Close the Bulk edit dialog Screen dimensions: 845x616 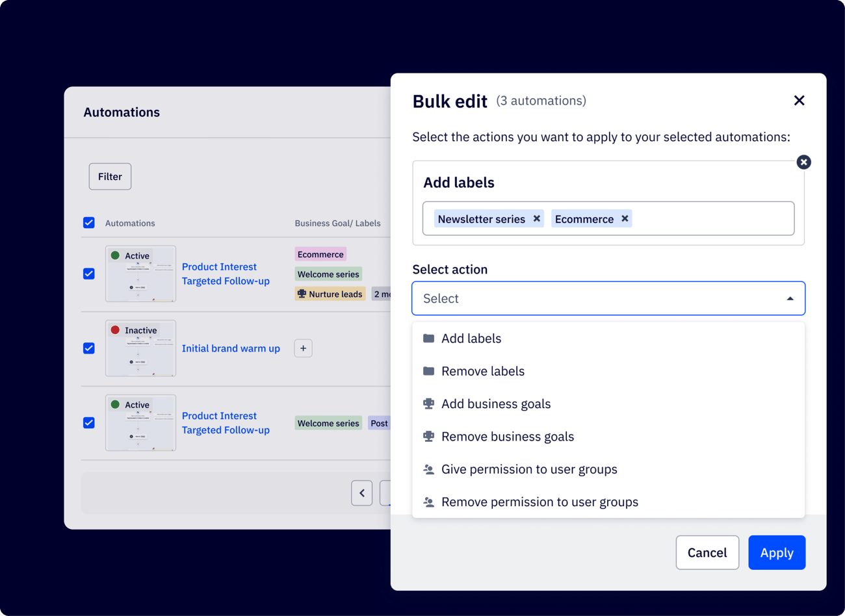click(x=799, y=101)
